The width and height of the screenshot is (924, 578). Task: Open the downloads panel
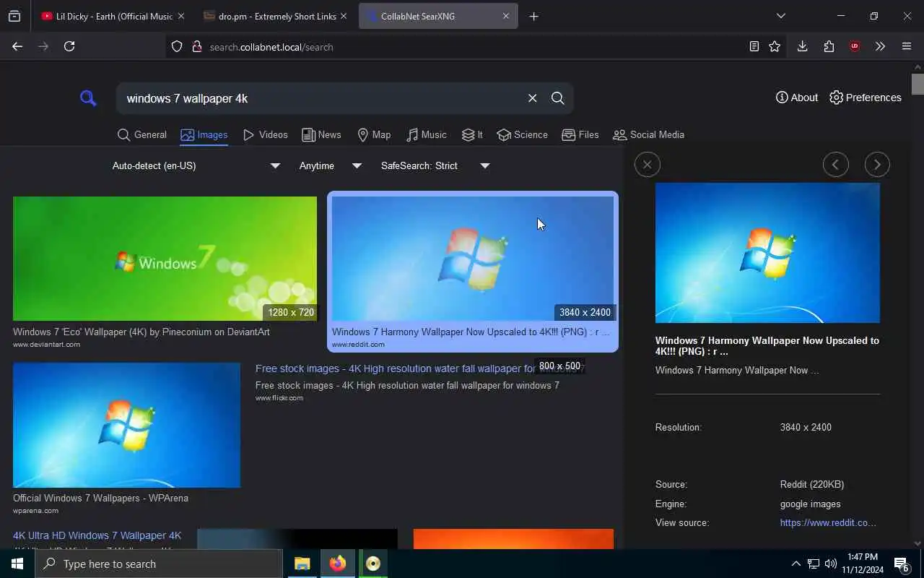(x=802, y=46)
